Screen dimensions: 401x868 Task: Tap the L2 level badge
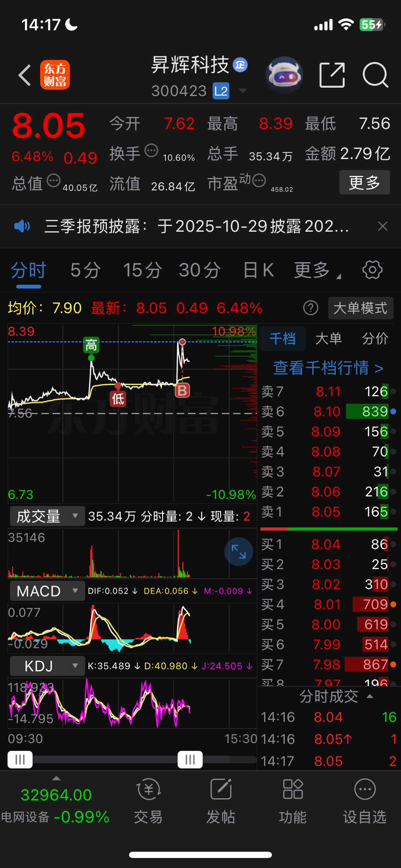221,91
